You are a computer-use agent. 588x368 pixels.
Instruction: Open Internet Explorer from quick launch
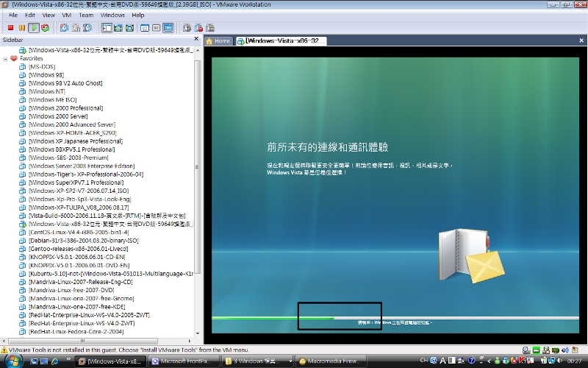55,361
